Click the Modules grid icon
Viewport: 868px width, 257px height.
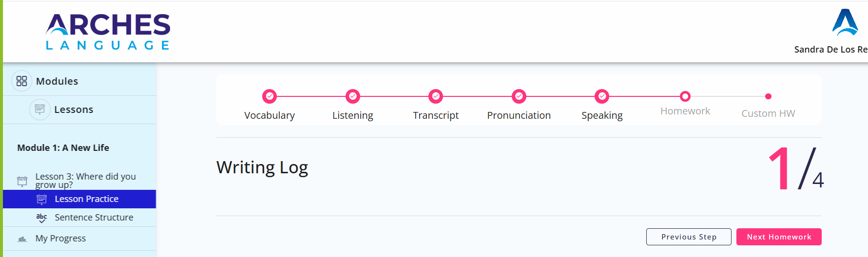[x=21, y=81]
